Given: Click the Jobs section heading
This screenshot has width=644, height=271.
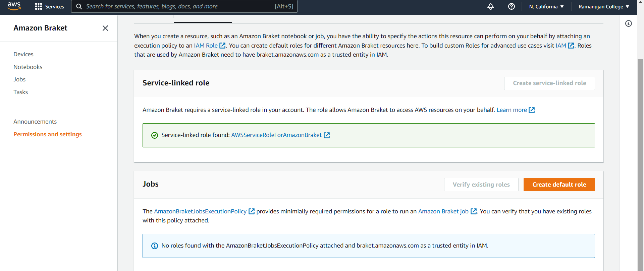Looking at the screenshot, I should [150, 184].
